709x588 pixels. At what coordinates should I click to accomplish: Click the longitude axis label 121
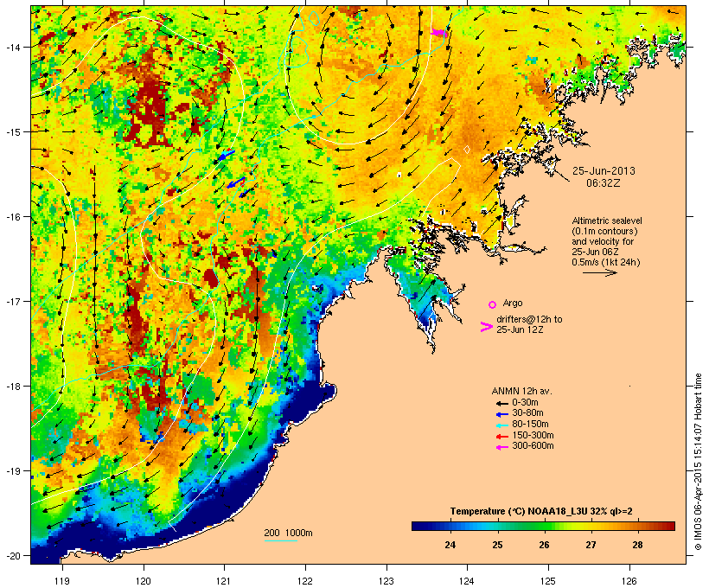[224, 581]
